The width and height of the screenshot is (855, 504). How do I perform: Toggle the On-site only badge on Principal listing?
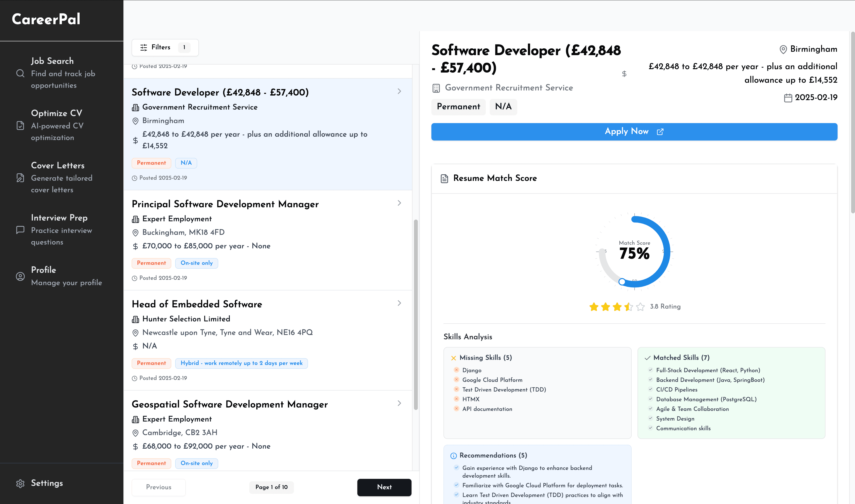[x=196, y=263]
